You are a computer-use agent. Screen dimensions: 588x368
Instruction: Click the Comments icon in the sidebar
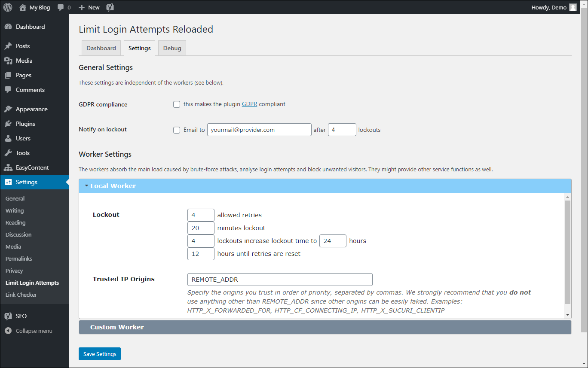8,90
